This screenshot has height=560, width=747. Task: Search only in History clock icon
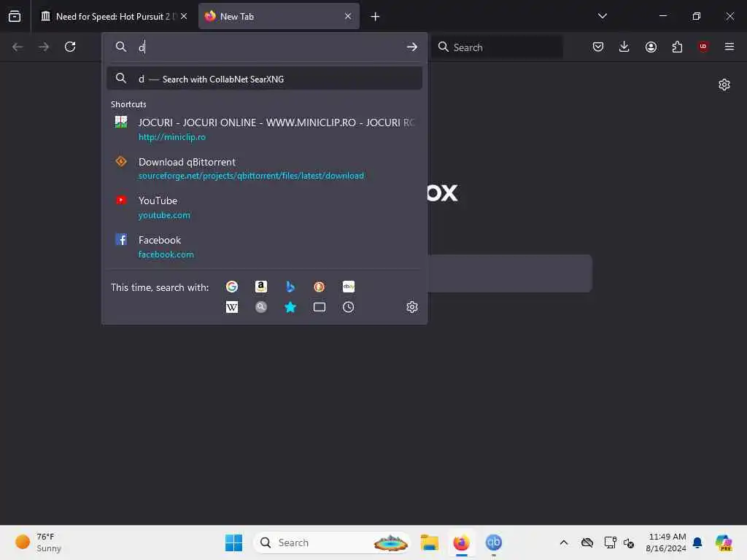(x=349, y=307)
